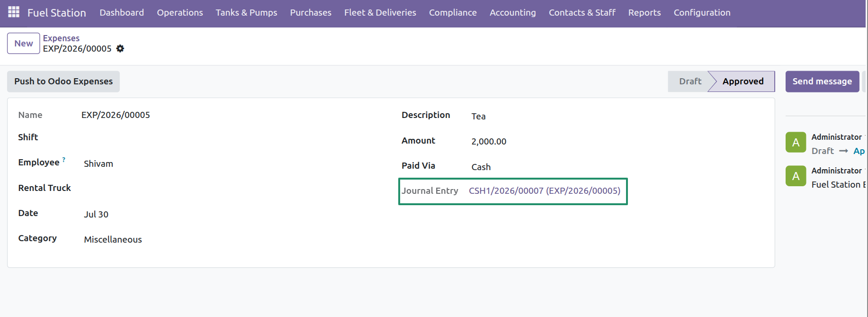Screen dimensions: 868x317
Task: Click the breadcrumb record title EXP/2026/00005
Action: [x=77, y=49]
